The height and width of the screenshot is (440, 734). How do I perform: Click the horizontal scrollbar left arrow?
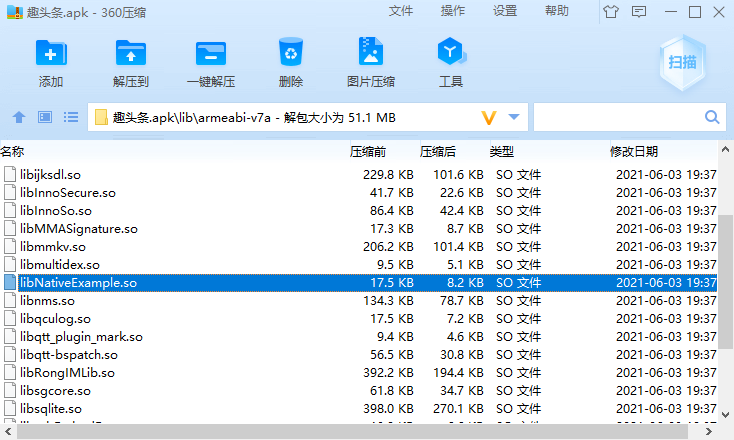[x=7, y=431]
